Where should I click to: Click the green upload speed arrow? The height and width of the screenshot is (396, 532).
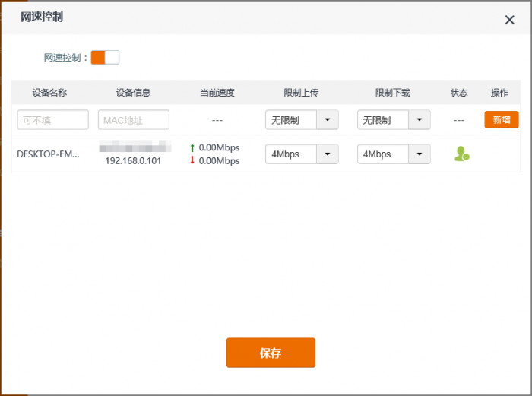(x=192, y=148)
